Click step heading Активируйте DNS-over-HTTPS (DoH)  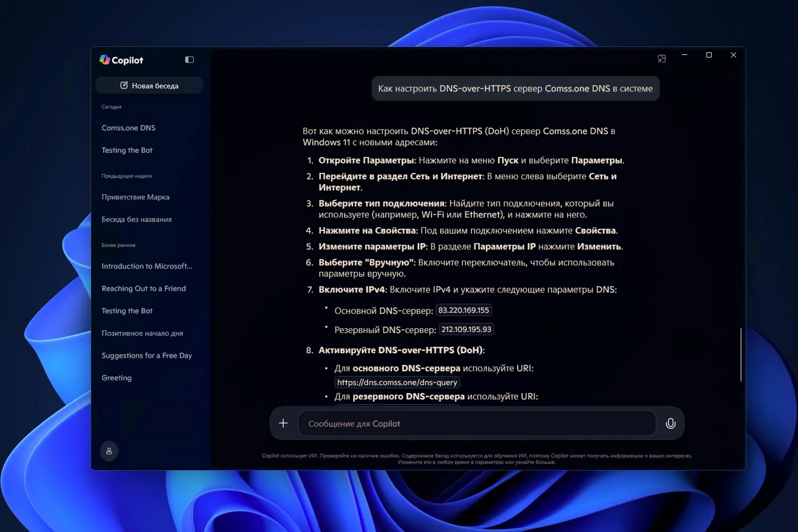pyautogui.click(x=401, y=350)
